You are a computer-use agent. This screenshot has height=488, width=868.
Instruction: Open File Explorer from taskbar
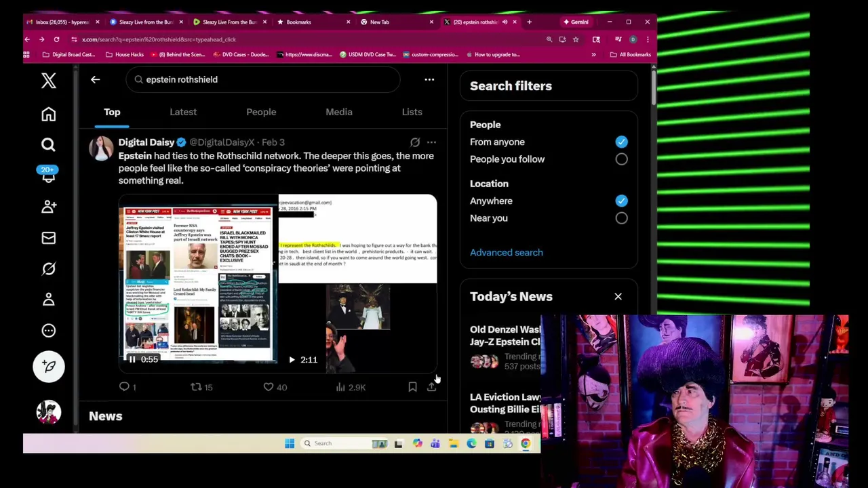coord(453,443)
